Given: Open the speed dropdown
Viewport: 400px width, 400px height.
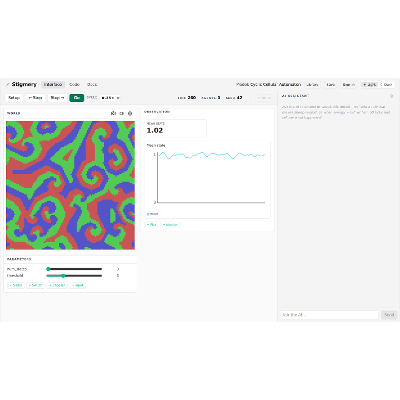Looking at the screenshot, I should point(110,98).
